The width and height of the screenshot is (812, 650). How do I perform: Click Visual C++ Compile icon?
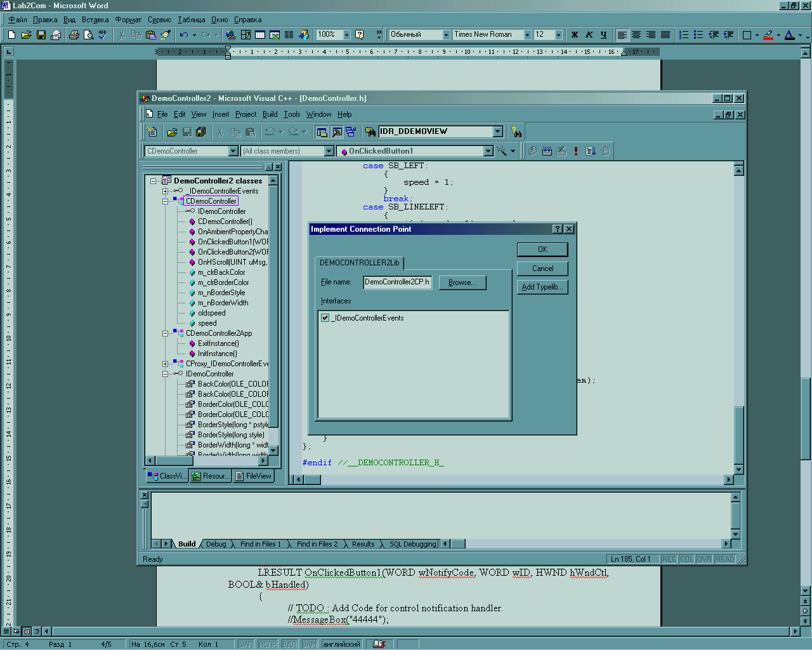532,151
